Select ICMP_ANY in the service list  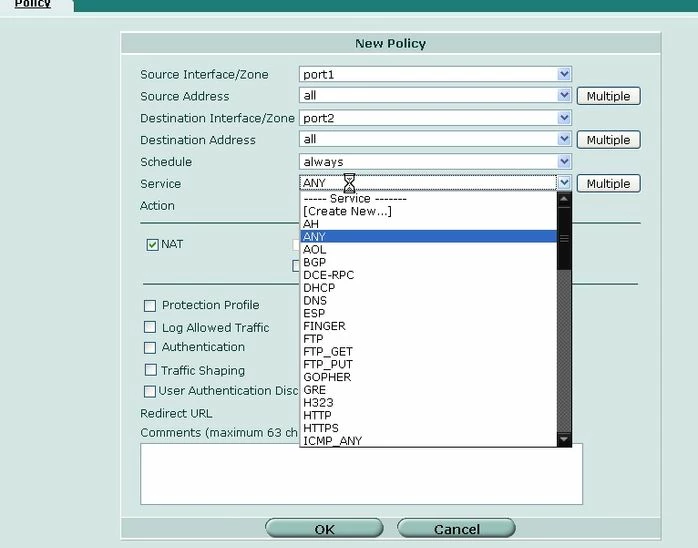click(x=429, y=441)
